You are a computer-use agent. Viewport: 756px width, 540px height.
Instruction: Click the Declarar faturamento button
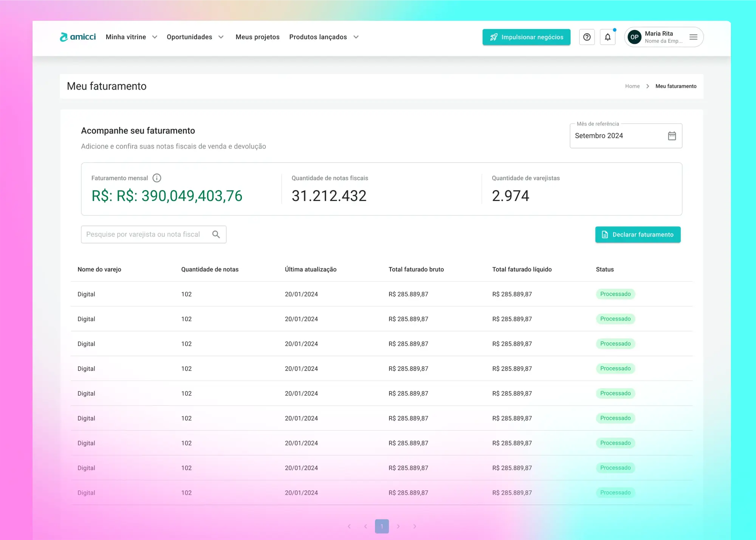[x=638, y=235]
